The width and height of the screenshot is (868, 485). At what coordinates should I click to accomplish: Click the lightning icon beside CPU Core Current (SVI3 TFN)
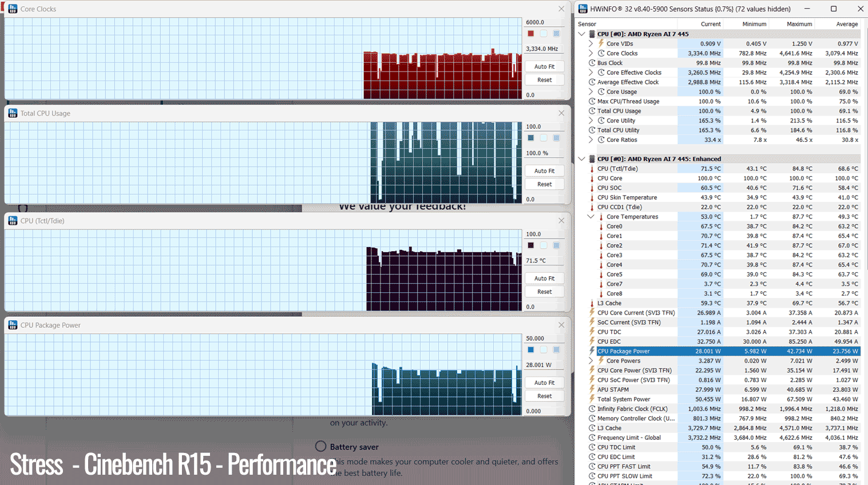pyautogui.click(x=592, y=313)
